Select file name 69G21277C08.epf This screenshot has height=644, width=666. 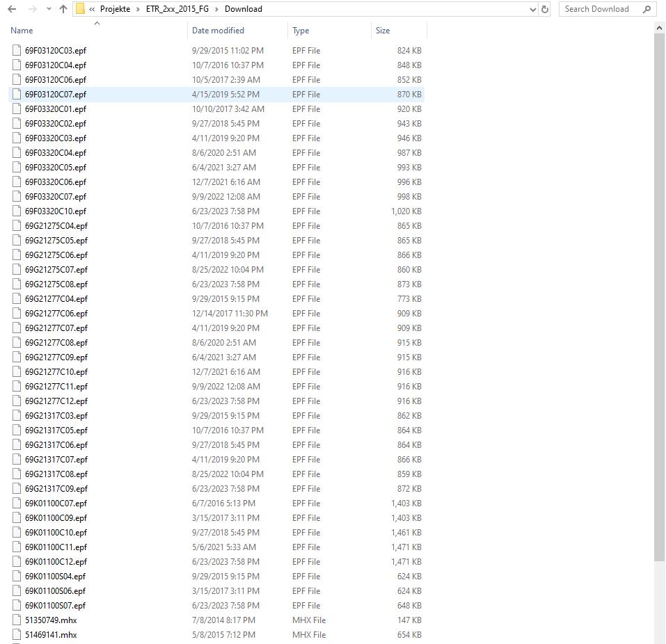click(x=56, y=343)
